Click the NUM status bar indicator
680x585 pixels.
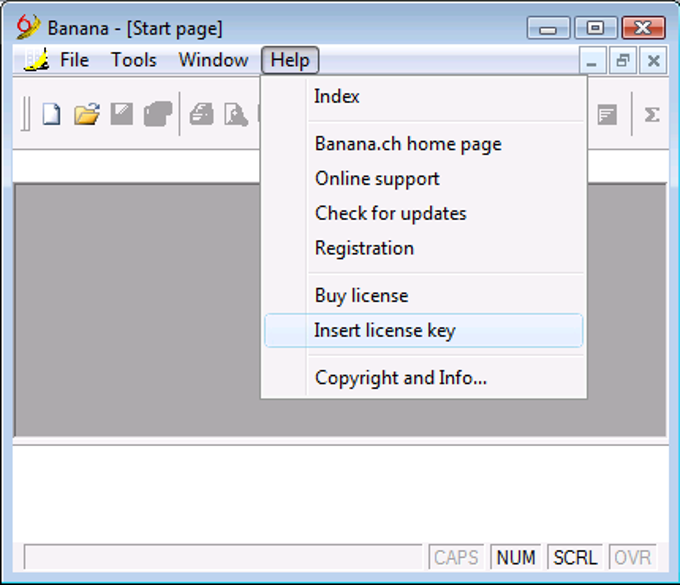coord(516,557)
